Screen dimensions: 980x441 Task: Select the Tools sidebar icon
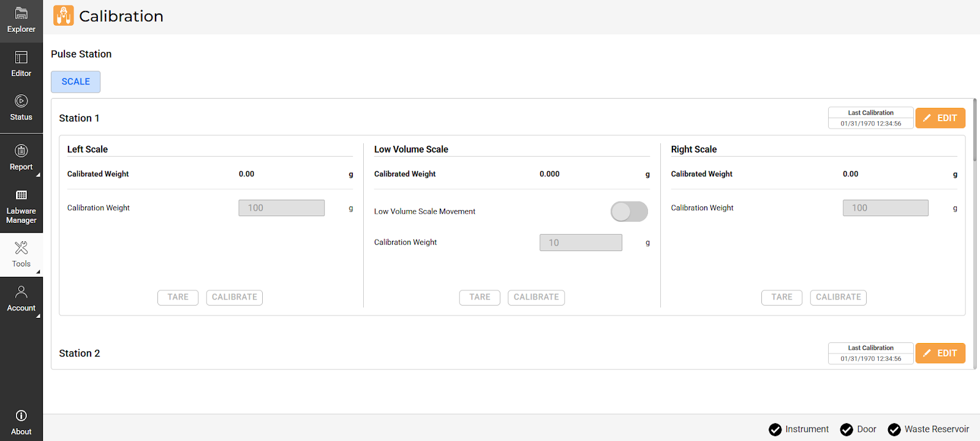tap(21, 254)
